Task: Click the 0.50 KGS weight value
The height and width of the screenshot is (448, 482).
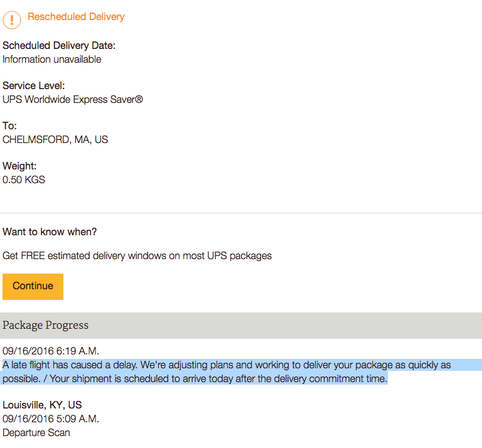Action: click(x=24, y=179)
